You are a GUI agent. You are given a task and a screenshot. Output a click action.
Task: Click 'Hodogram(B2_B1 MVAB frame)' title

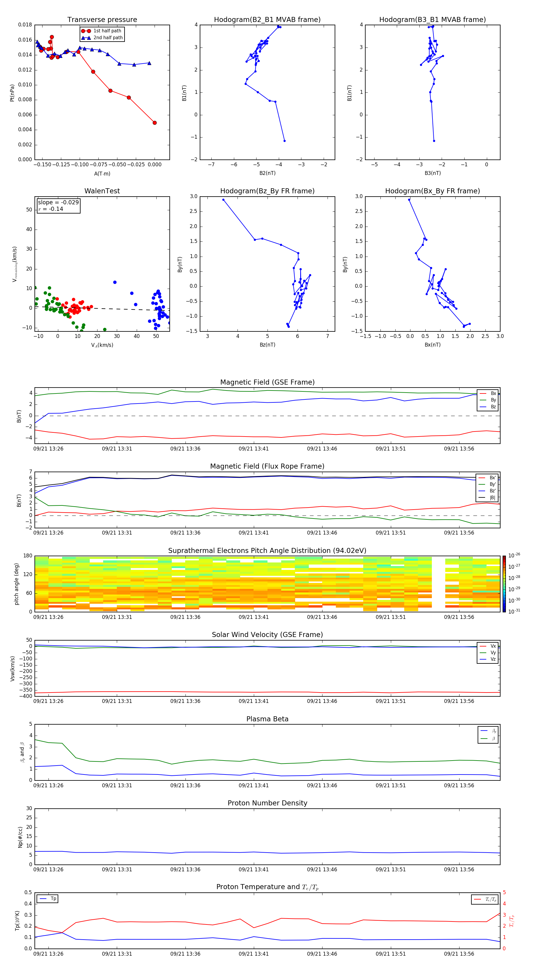pyautogui.click(x=267, y=20)
